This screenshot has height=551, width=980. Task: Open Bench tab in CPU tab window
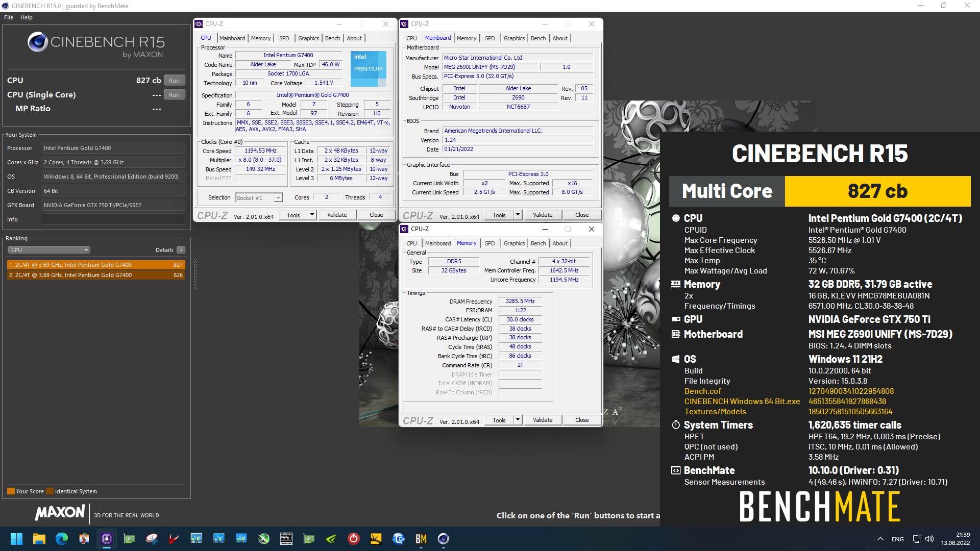[x=332, y=38]
